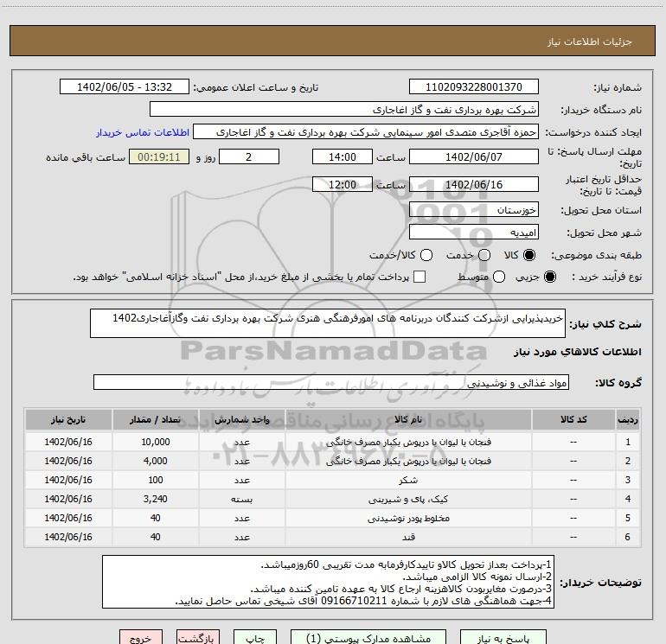Screen dimensions: 666x644
Task: Click the item name in row 1
Action: click(x=408, y=442)
